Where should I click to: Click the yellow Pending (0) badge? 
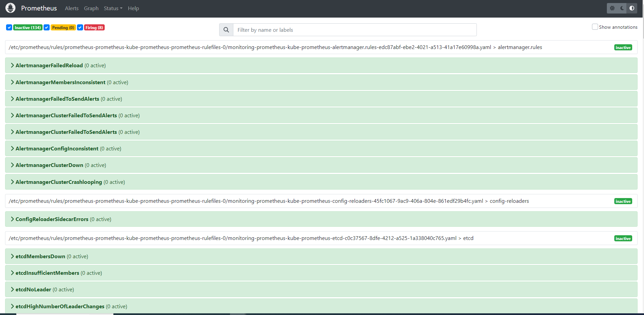pos(63,27)
